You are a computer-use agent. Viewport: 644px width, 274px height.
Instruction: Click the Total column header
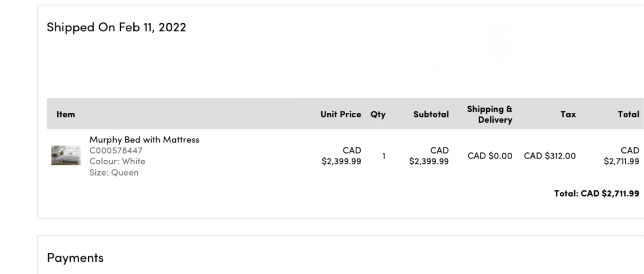[628, 114]
